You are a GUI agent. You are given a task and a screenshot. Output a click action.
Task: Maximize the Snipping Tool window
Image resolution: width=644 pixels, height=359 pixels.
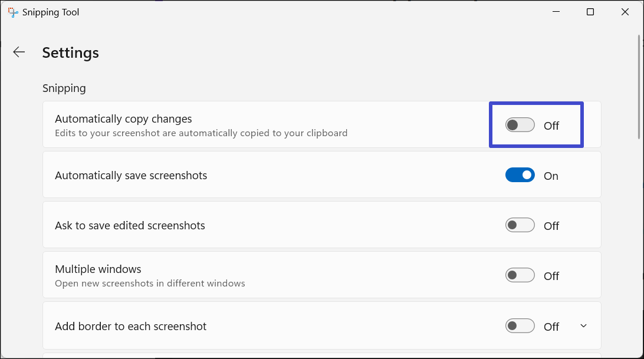click(590, 12)
